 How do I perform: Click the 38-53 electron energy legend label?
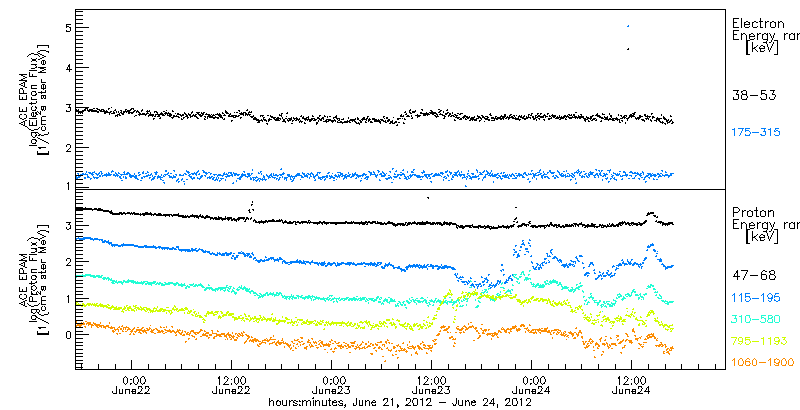(x=754, y=95)
